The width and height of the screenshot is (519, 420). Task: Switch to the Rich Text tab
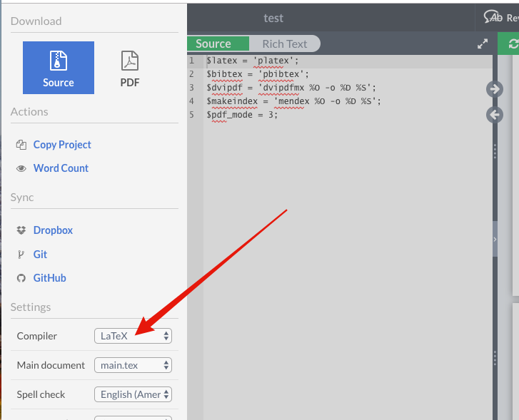tap(285, 43)
